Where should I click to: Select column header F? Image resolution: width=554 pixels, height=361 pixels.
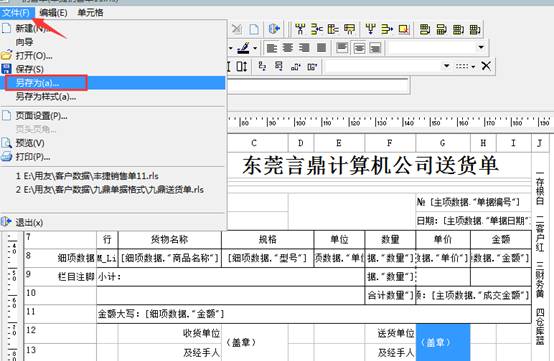tap(390, 143)
